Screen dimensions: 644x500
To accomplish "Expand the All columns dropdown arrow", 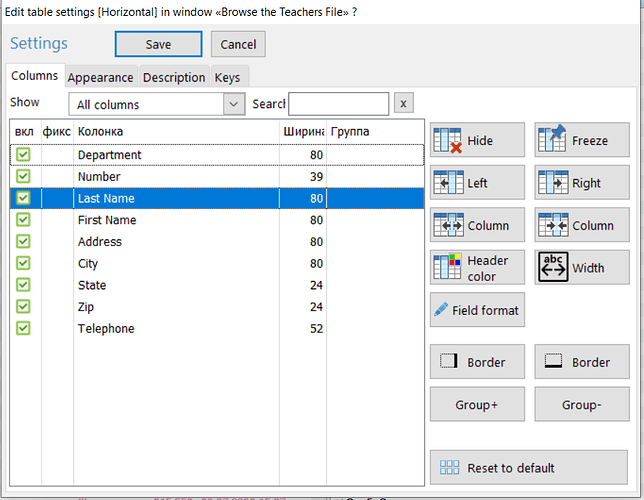I will click(x=234, y=104).
